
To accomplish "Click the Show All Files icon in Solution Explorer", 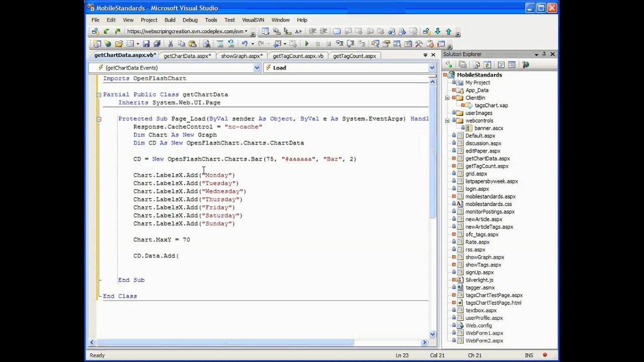I will (476, 64).
